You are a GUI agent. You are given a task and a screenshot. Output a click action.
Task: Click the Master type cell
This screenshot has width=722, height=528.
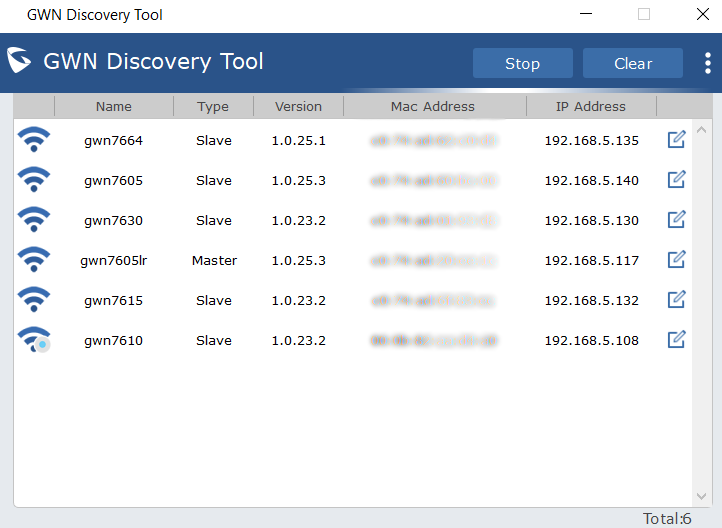(x=214, y=261)
